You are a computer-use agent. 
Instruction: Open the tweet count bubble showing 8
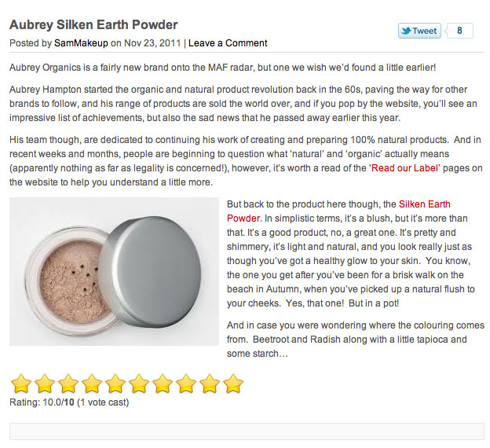[x=459, y=31]
